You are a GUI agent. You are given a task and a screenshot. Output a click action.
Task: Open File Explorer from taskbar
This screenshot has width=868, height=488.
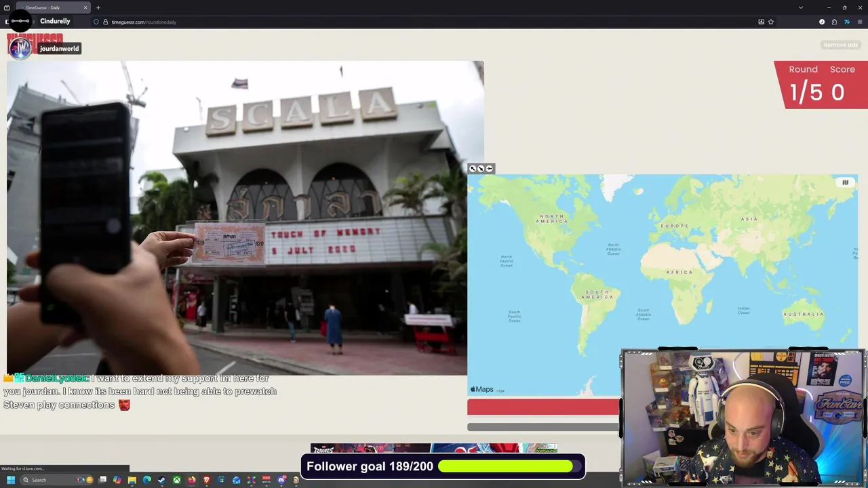pos(132,480)
